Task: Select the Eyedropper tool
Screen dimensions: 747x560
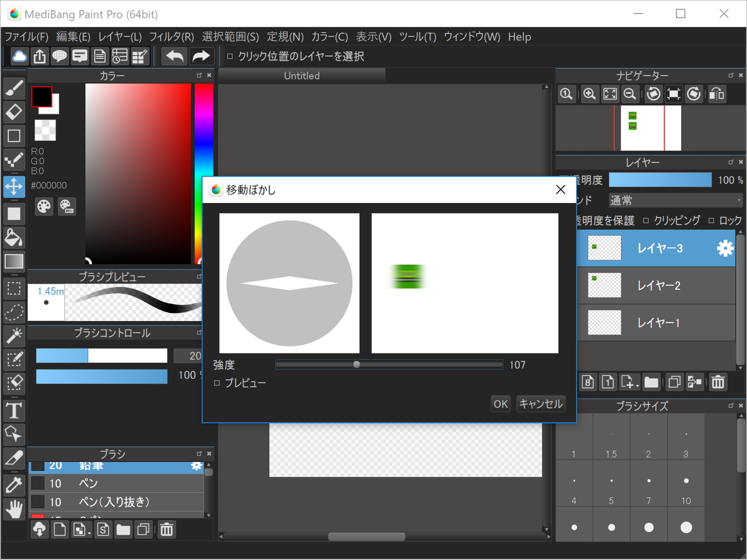Action: (14, 485)
